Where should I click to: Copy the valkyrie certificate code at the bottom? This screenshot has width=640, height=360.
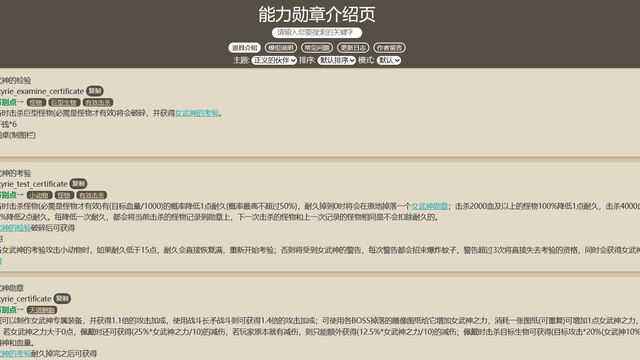click(62, 298)
